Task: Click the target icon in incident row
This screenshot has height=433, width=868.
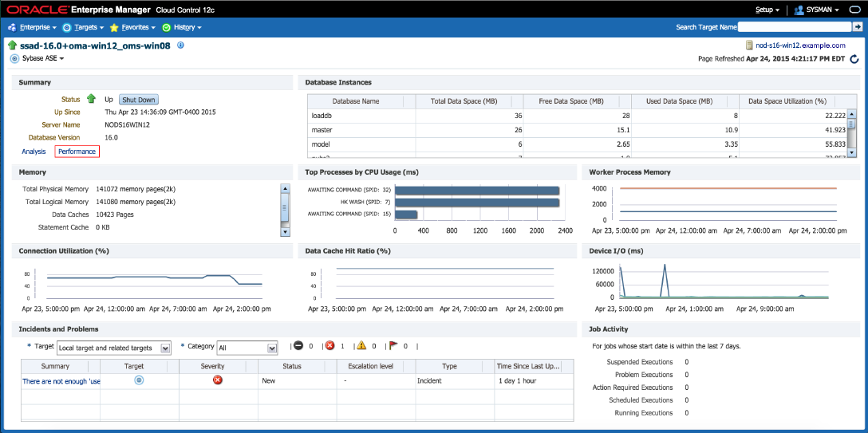Action: pos(140,380)
